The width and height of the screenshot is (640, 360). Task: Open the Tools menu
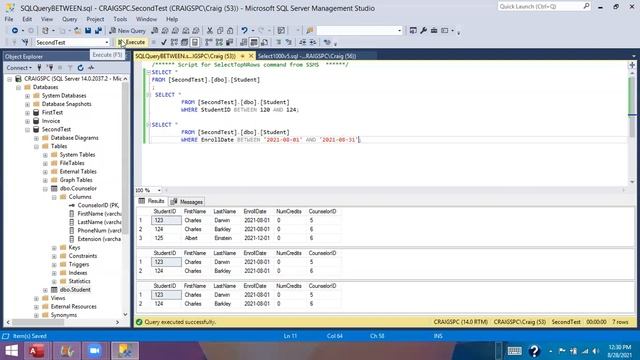point(120,19)
